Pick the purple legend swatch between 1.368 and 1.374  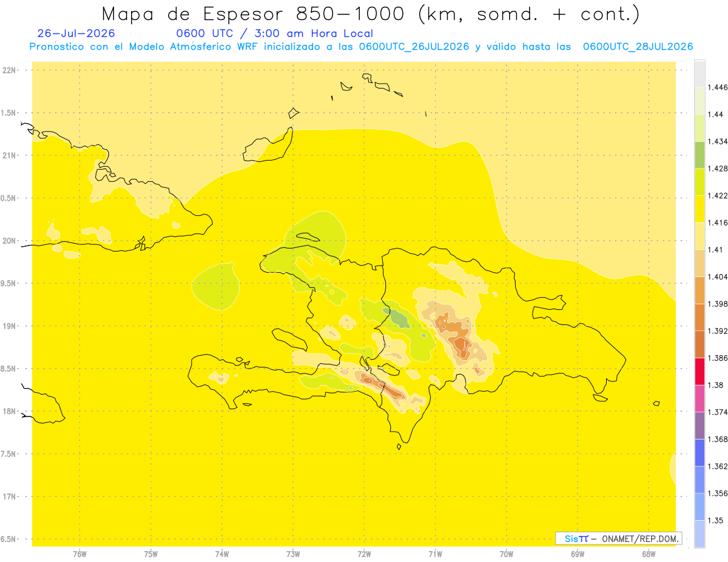699,425
